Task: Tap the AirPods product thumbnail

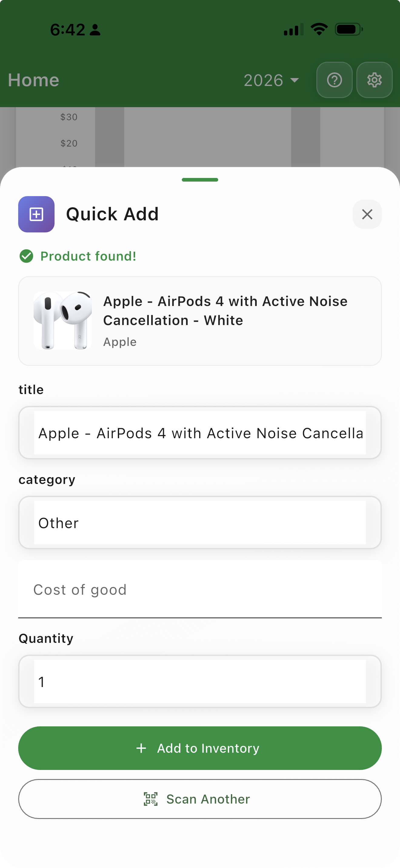Action: (x=63, y=321)
